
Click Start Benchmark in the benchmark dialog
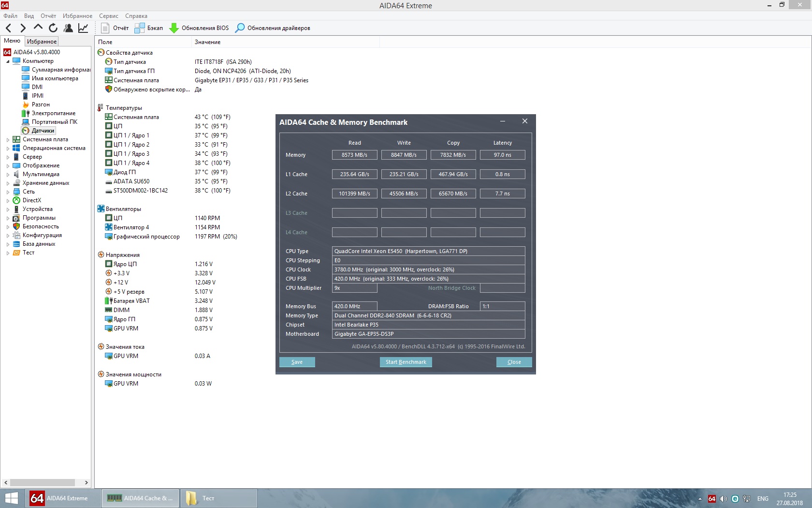pos(406,362)
